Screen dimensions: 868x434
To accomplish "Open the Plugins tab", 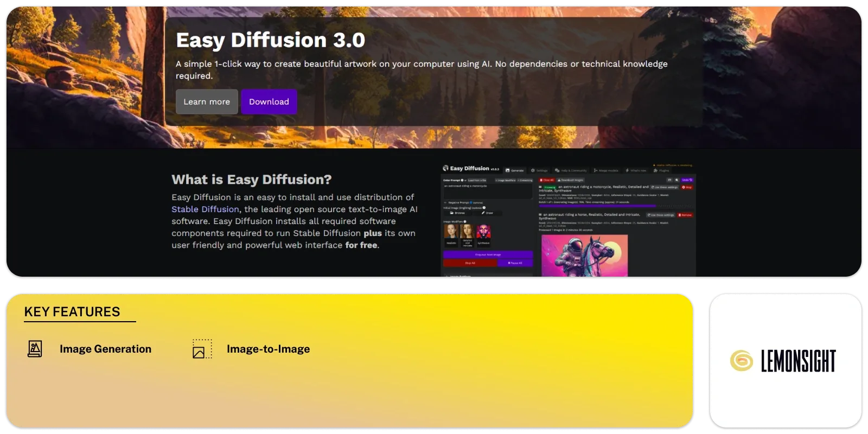I will pyautogui.click(x=661, y=170).
